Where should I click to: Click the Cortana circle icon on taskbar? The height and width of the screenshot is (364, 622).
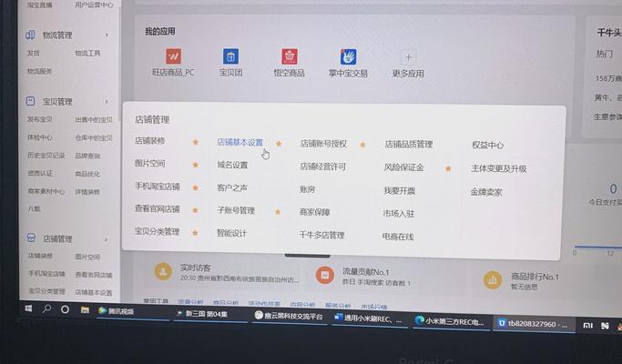pos(65,309)
